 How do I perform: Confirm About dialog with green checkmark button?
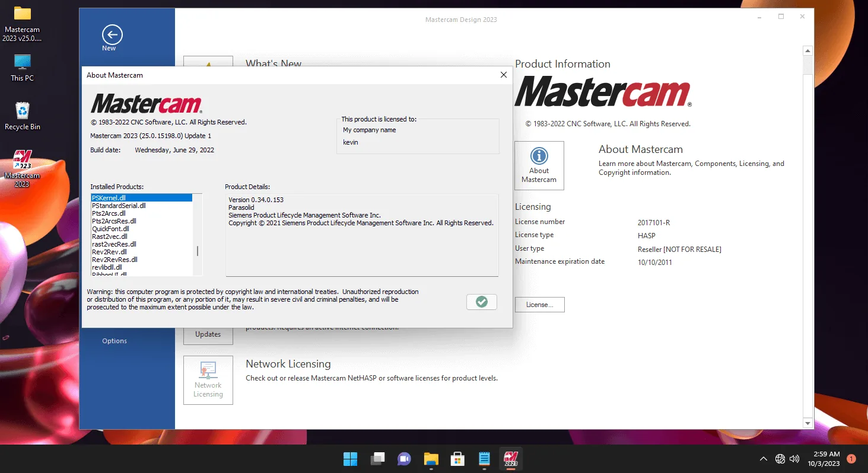click(482, 302)
